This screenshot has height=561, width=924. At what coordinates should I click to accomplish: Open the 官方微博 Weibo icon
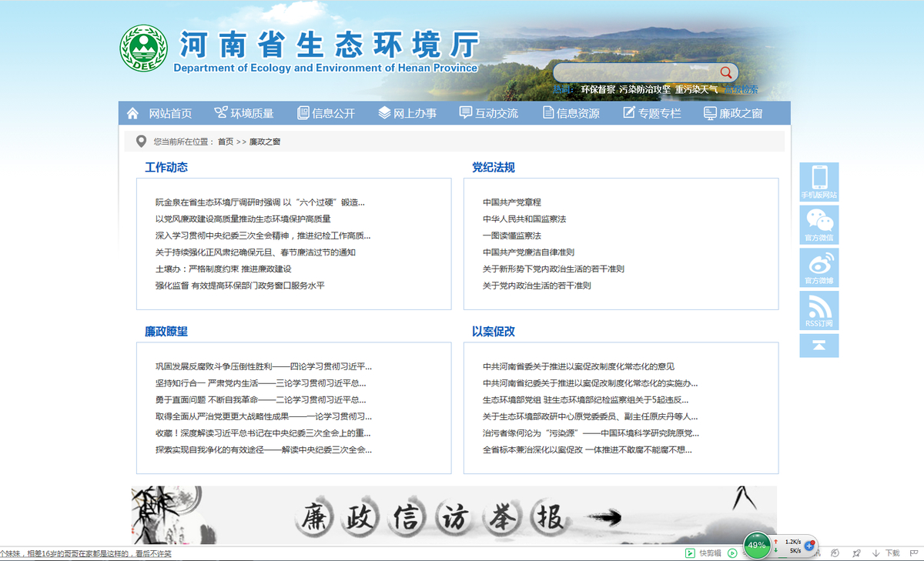coord(819,268)
